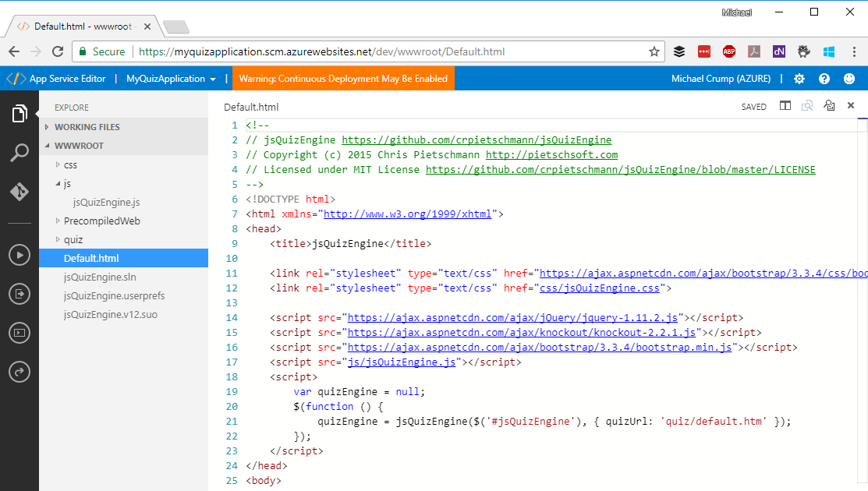
Task: Split the editor with the split icon
Action: (x=785, y=106)
